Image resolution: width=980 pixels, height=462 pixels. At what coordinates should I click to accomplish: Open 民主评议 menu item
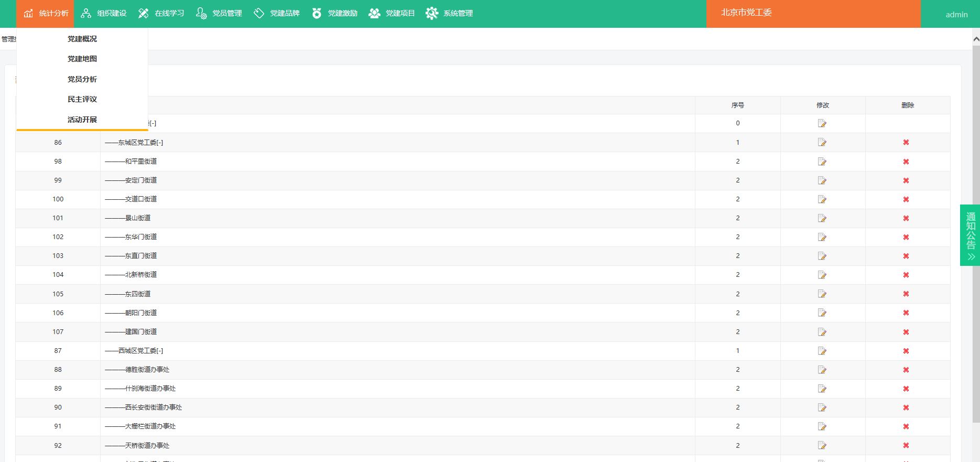point(82,99)
